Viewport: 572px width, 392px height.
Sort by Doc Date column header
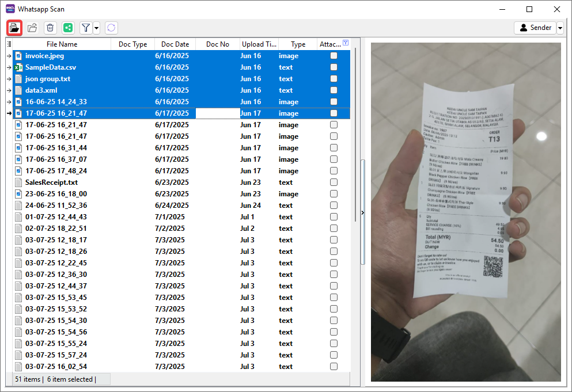[x=175, y=44]
